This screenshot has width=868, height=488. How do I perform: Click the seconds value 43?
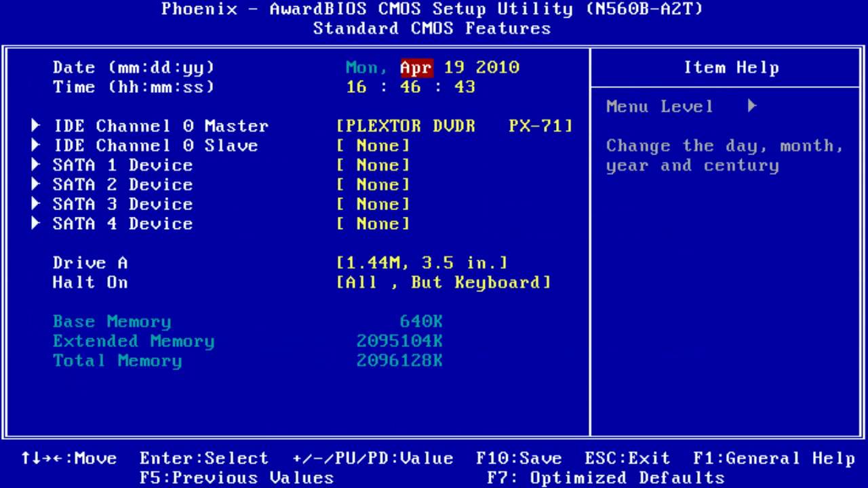465,87
